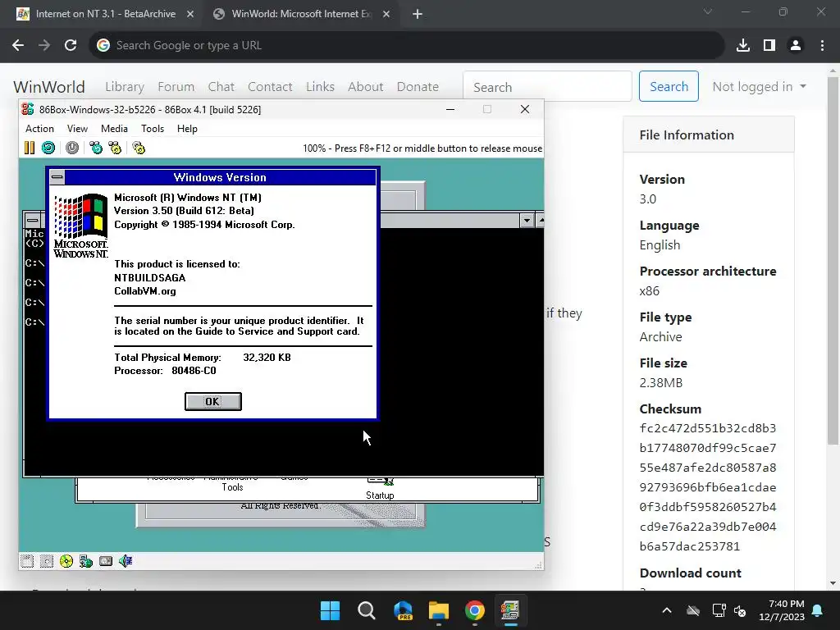Click the WinWorld Search button

669,86
